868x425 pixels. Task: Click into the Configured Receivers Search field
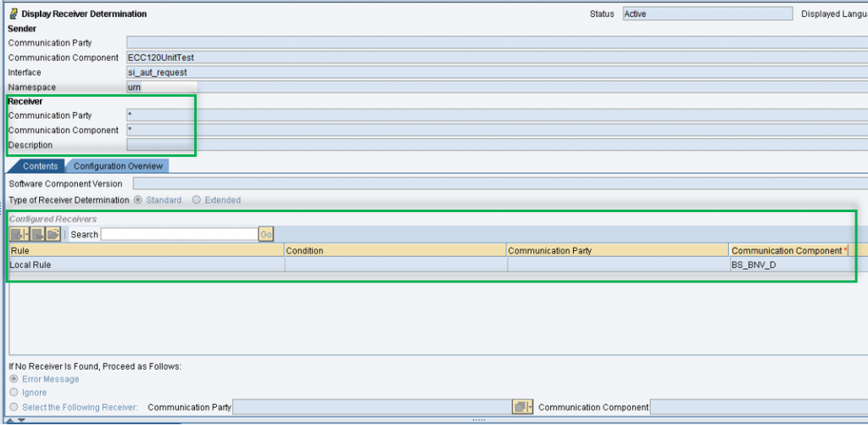(x=180, y=234)
